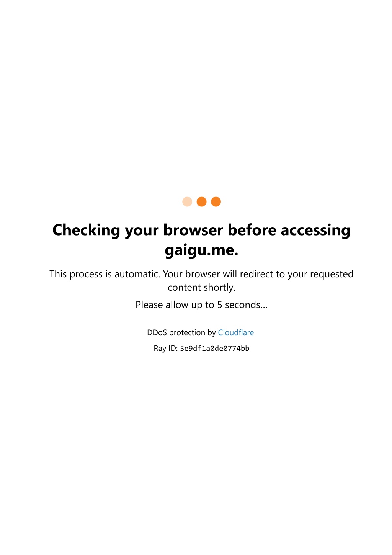Click the text 'This process is automatic.'
The width and height of the screenshot is (392, 555).
point(105,274)
